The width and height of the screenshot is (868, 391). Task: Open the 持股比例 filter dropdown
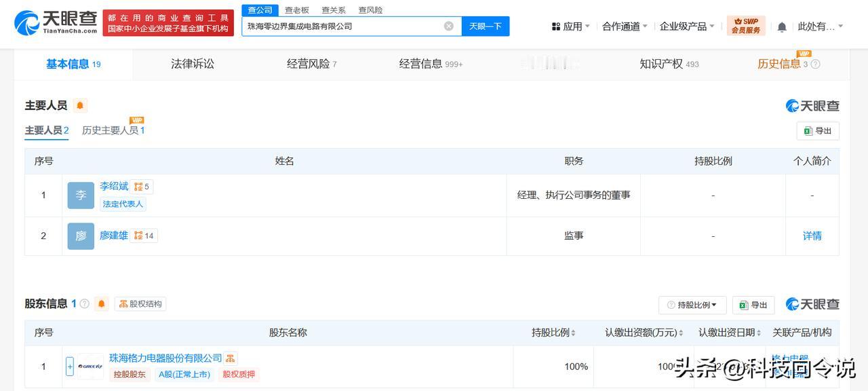click(692, 305)
